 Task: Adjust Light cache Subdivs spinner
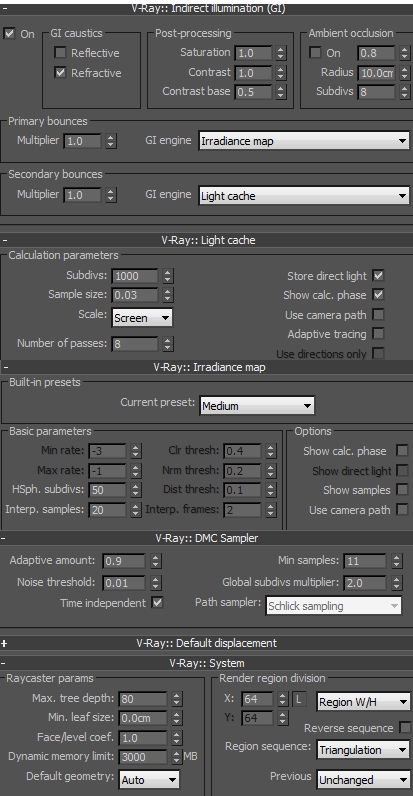(x=167, y=276)
